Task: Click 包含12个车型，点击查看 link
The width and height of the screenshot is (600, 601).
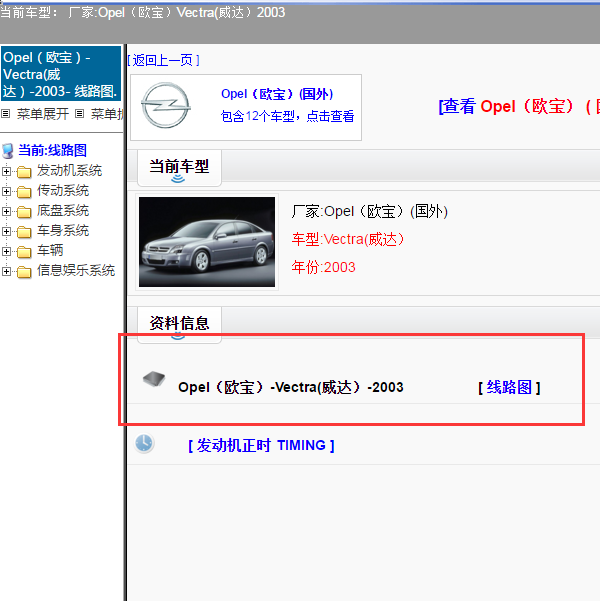Action: coord(287,116)
